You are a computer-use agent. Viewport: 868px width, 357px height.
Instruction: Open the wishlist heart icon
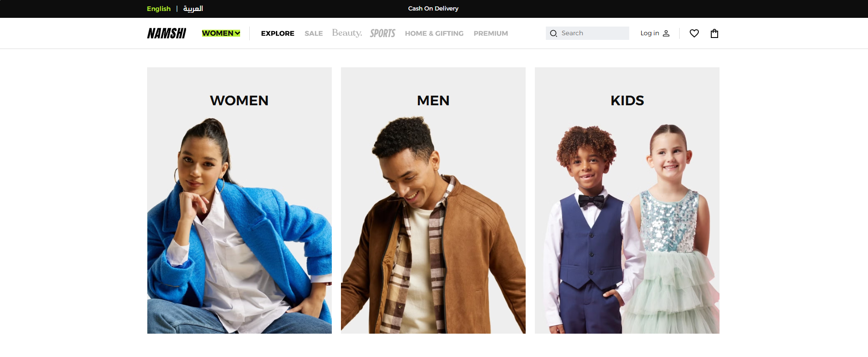tap(694, 33)
